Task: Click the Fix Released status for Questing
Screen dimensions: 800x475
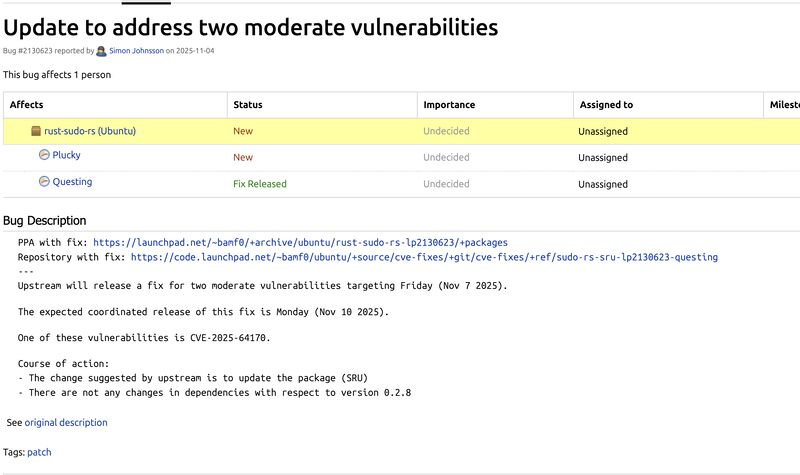Action: [259, 184]
